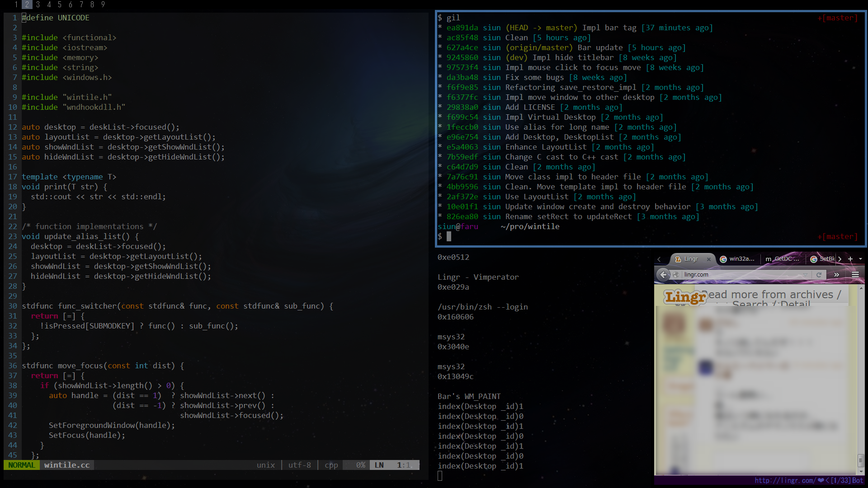
Task: Switch to the SetBk tab
Action: point(826,259)
